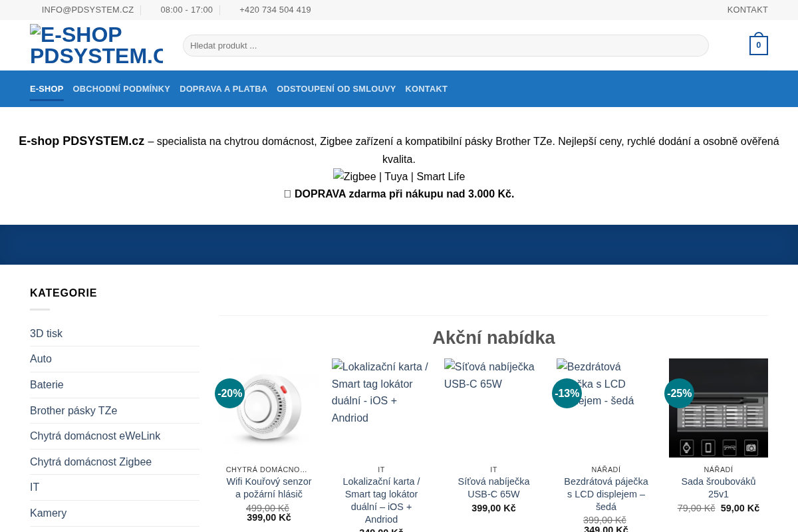Choose KONTAKT in the blue navigation menu
Viewport: 798px width, 532px height.
[426, 88]
